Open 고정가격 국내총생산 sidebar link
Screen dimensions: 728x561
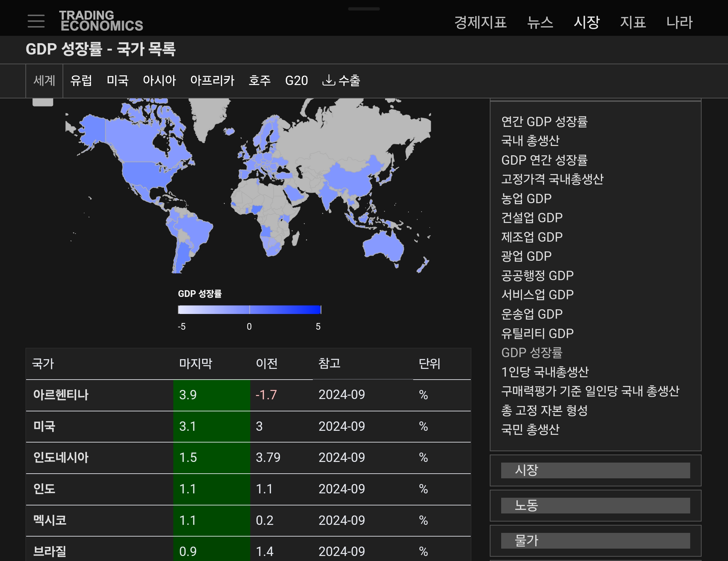coord(552,179)
